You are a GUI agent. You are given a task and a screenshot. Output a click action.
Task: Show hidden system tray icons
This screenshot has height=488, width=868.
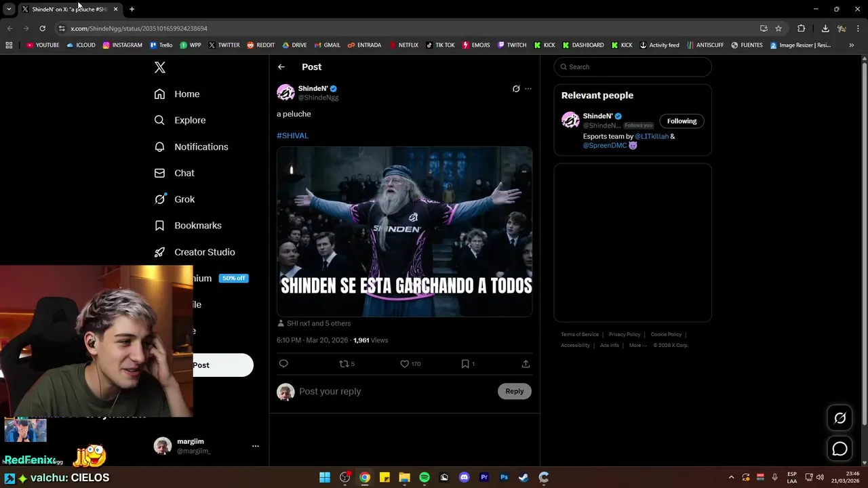[x=731, y=477]
